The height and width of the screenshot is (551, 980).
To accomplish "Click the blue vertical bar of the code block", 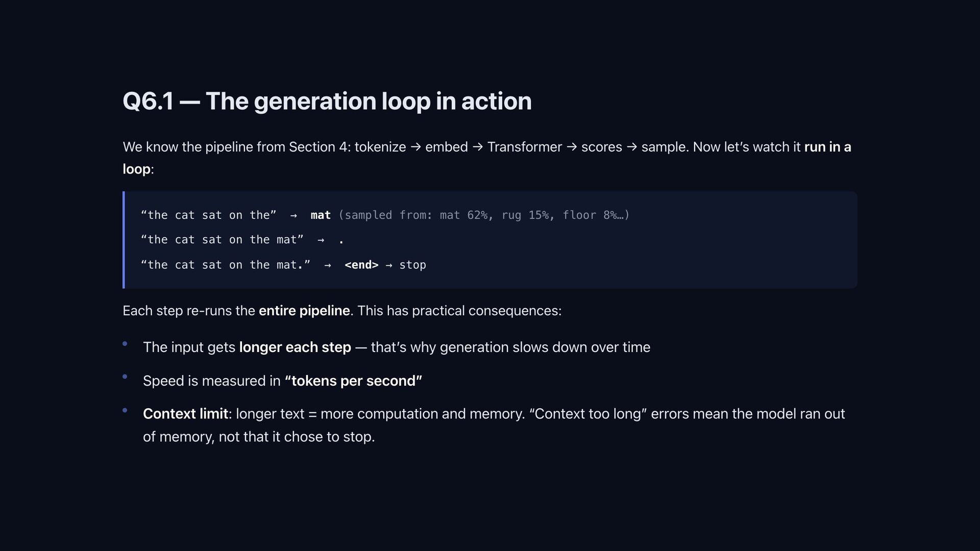I will pos(124,240).
